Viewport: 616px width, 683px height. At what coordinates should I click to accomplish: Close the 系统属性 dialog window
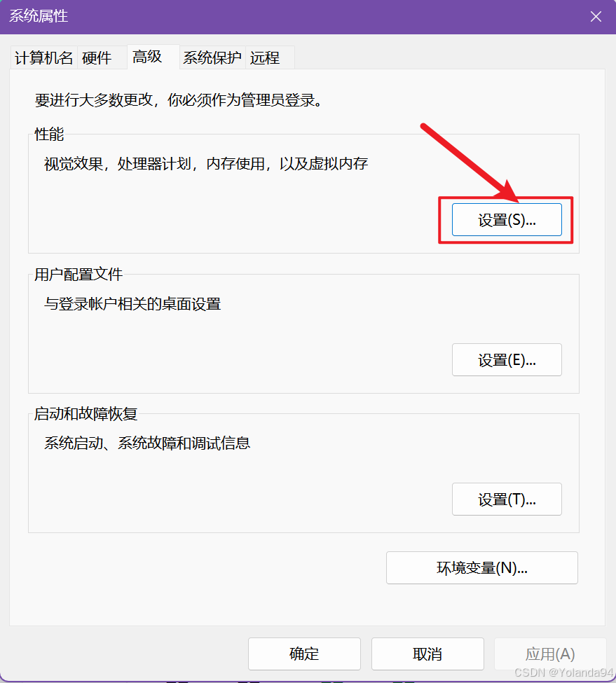[x=596, y=17]
